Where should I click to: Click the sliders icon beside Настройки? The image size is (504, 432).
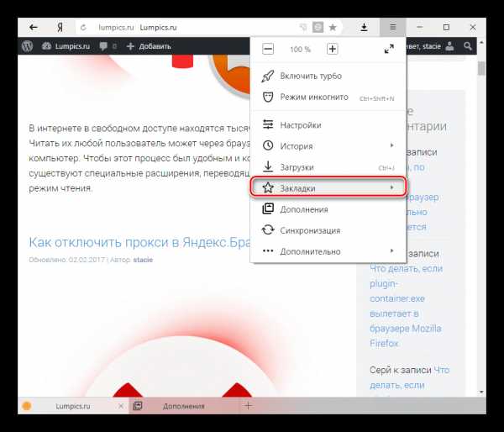click(268, 124)
